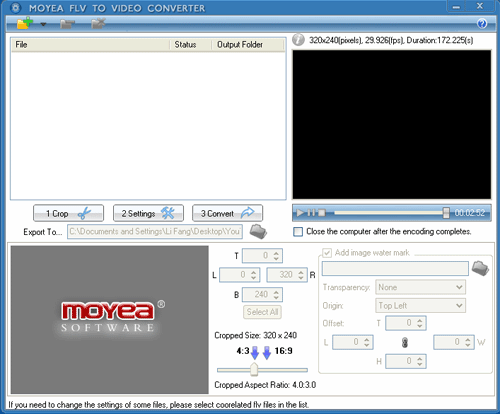This screenshot has width=500, height=414.
Task: Enable close computer after encoding checkbox
Action: click(298, 232)
